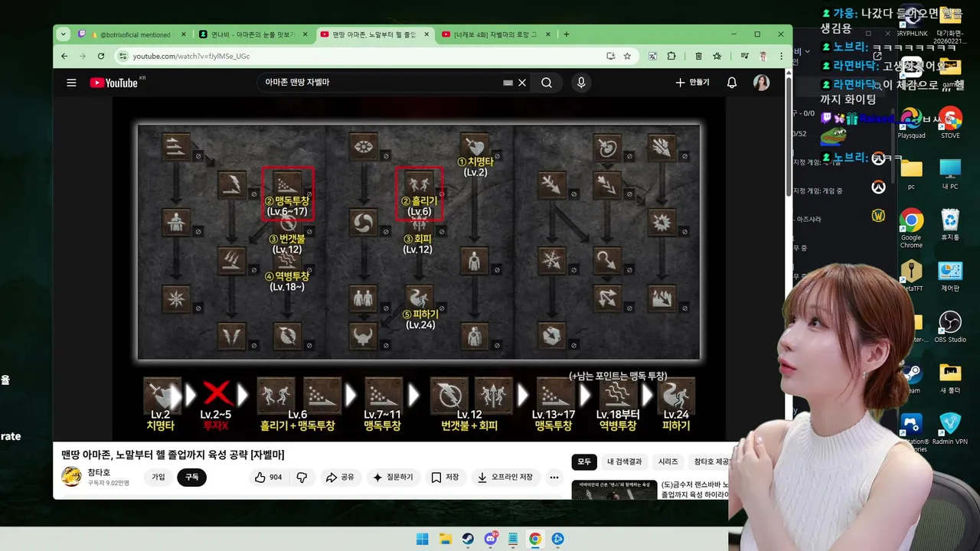Open the 새 폴더 desktop folder
This screenshot has width=980, height=551.
coord(950,378)
